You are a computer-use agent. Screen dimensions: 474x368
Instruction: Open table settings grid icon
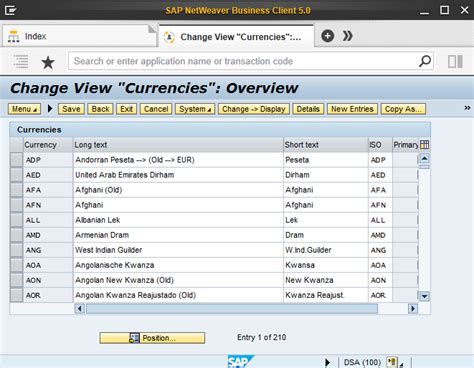(x=424, y=145)
